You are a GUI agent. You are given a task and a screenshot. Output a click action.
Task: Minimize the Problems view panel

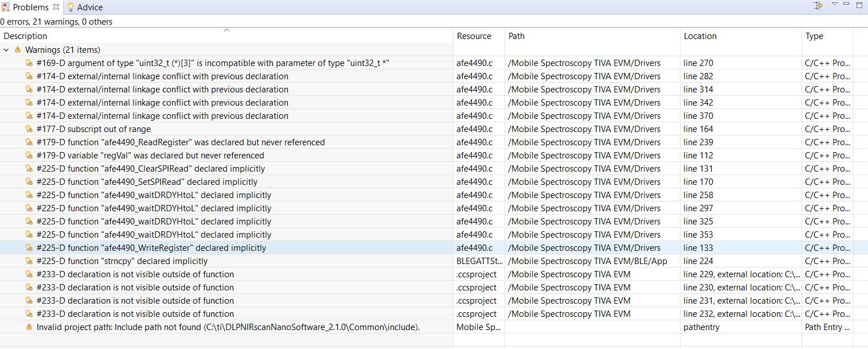(x=846, y=5)
